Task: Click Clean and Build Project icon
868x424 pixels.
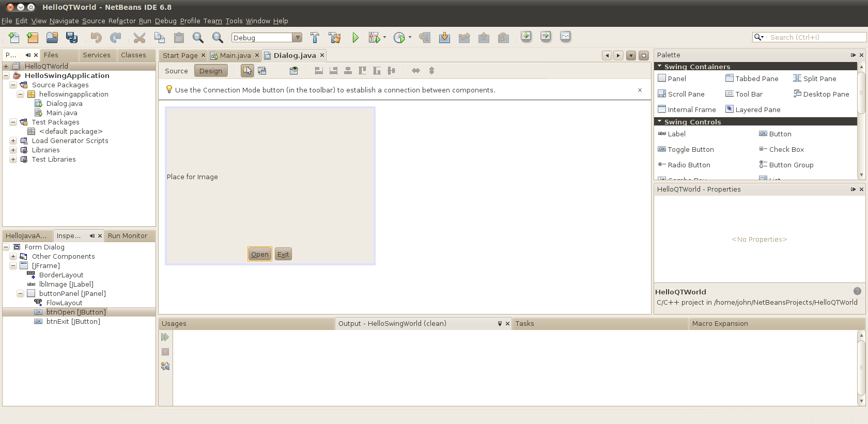Action: coord(334,38)
